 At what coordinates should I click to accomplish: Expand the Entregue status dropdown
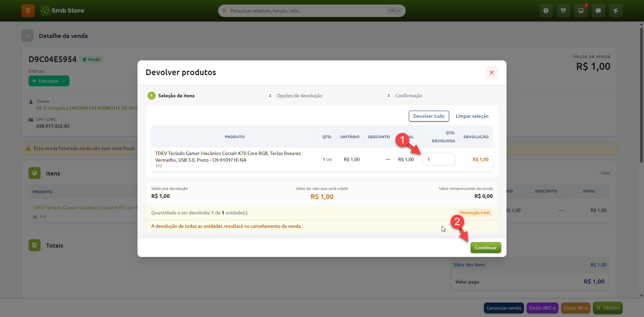point(49,81)
